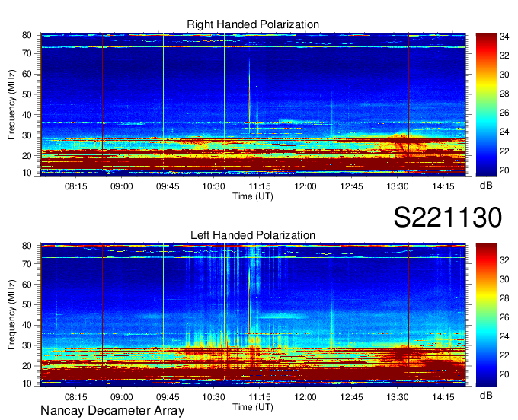This screenshot has width=518, height=420.
Task: Click the Left Handed polarization colorbar
Action: (486, 315)
